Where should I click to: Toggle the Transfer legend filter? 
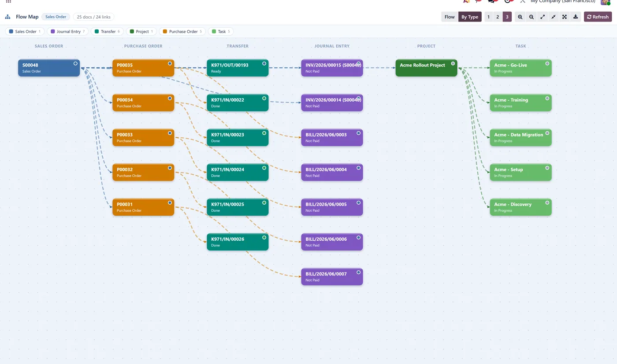click(x=107, y=31)
